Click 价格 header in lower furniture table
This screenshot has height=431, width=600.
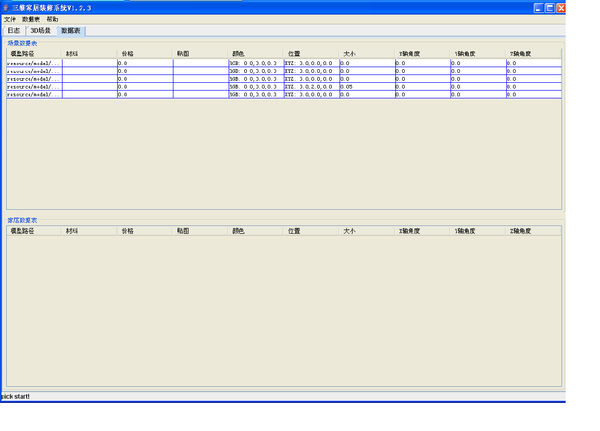(127, 230)
